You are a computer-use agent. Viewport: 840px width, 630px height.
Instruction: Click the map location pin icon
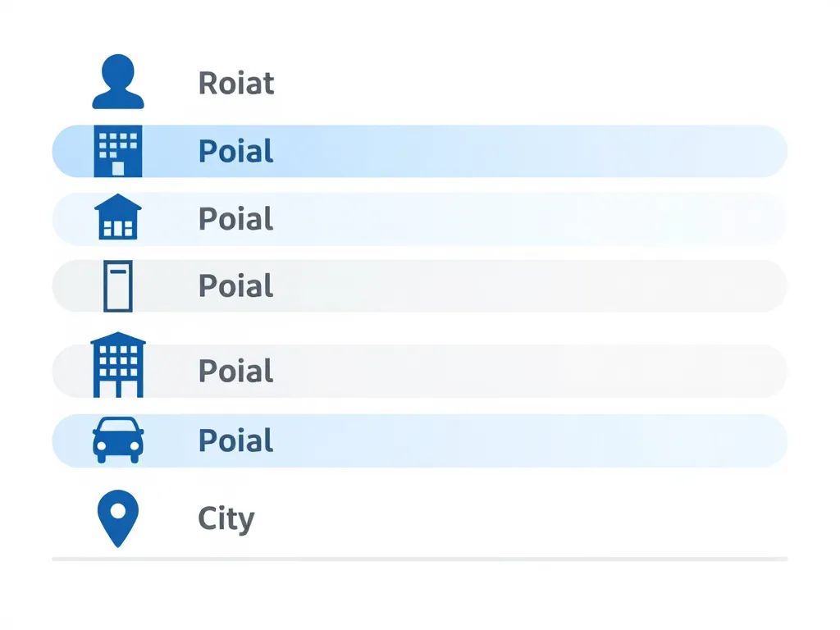click(x=118, y=518)
